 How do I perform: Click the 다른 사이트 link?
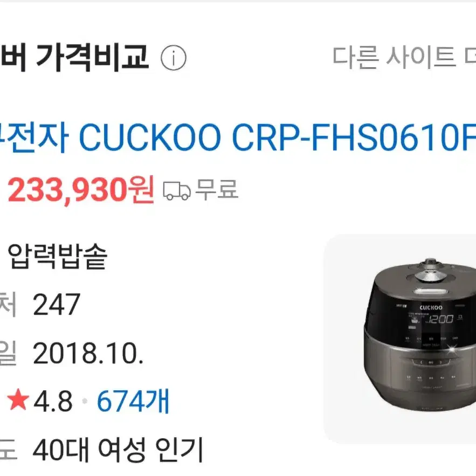404,57
